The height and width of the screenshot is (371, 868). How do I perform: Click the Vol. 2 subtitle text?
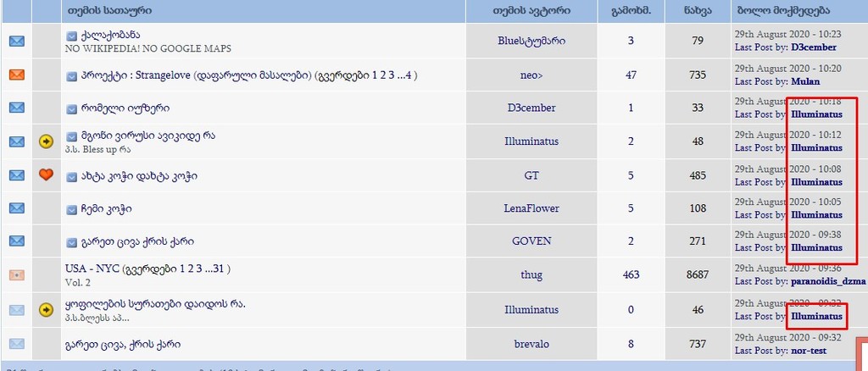[x=77, y=283]
